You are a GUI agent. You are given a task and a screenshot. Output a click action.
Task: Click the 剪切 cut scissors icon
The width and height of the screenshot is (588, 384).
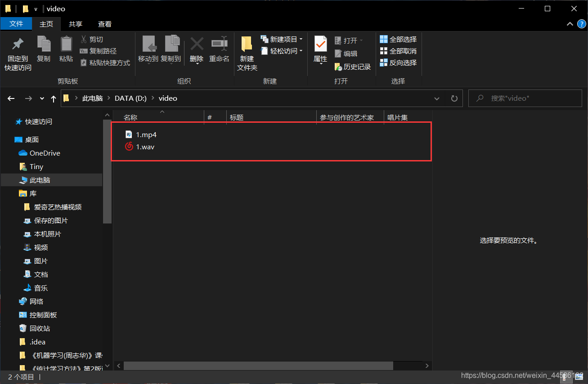84,40
